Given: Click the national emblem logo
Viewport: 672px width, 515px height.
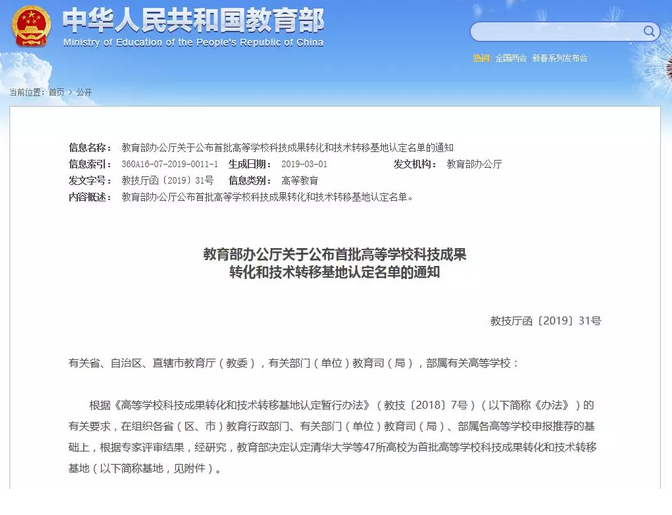Looking at the screenshot, I should (30, 27).
